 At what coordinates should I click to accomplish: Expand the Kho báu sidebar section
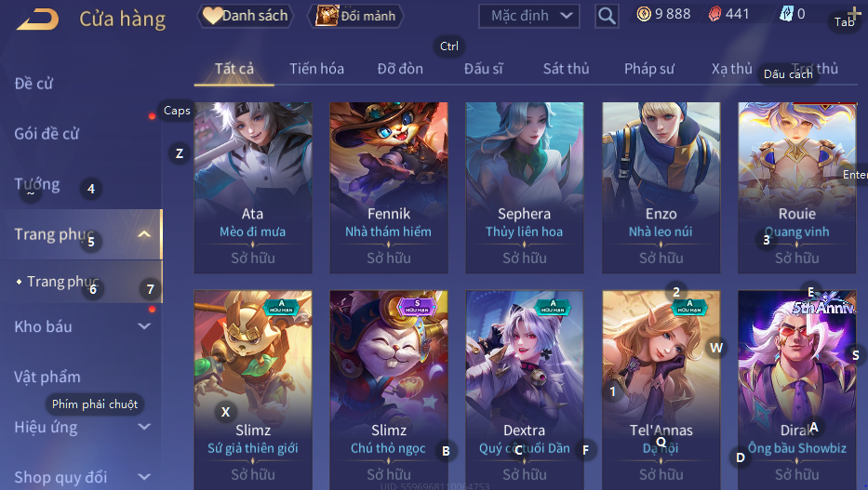tap(144, 326)
